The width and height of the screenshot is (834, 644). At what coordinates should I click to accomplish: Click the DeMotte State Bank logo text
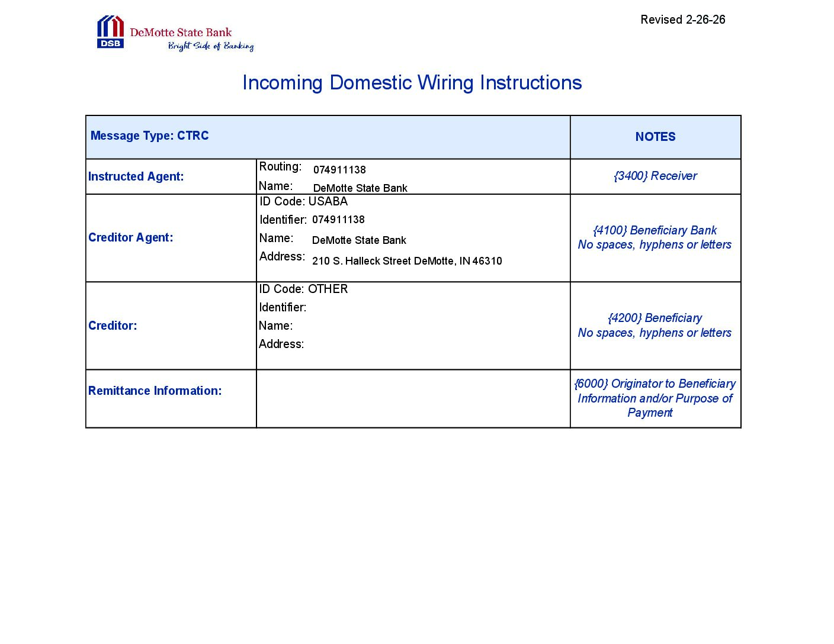(181, 33)
